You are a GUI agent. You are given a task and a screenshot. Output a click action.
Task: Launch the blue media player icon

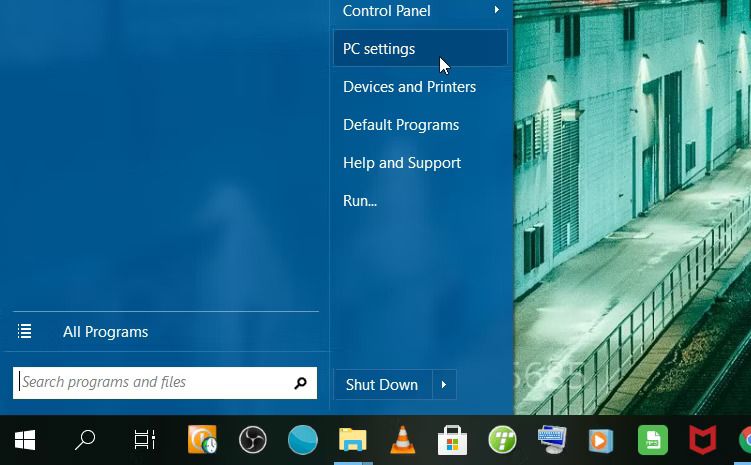click(601, 441)
